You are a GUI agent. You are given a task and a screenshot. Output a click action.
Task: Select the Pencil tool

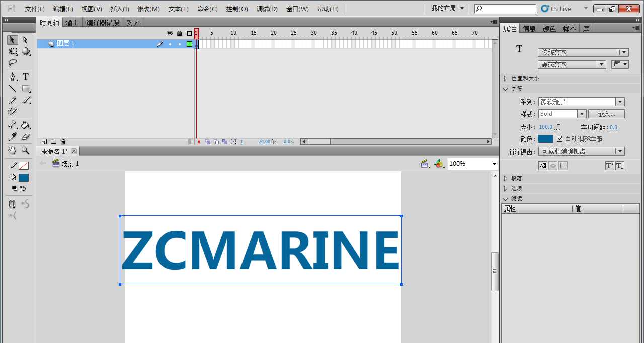(13, 100)
